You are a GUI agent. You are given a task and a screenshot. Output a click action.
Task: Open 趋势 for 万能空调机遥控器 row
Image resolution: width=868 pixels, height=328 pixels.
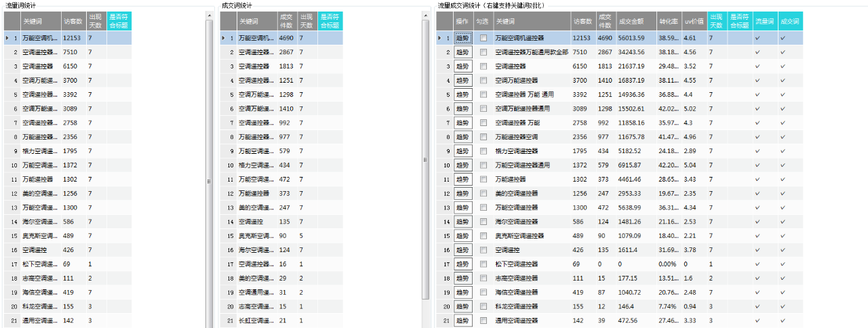462,39
